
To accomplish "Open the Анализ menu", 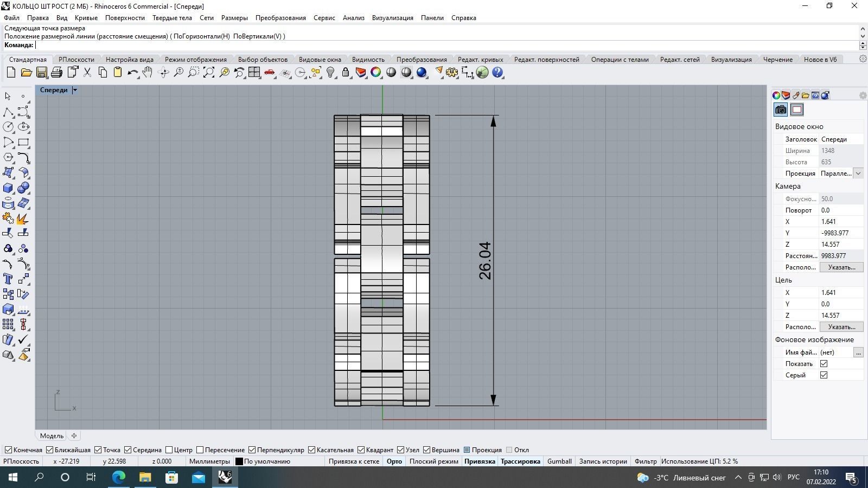I will (354, 17).
